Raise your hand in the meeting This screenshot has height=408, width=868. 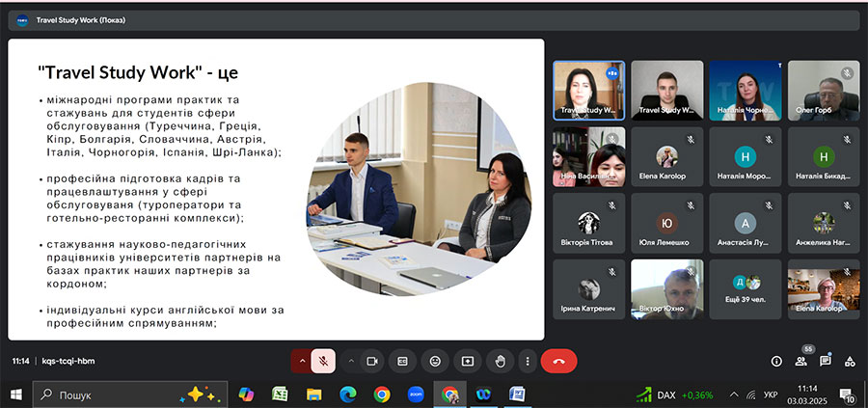point(500,361)
